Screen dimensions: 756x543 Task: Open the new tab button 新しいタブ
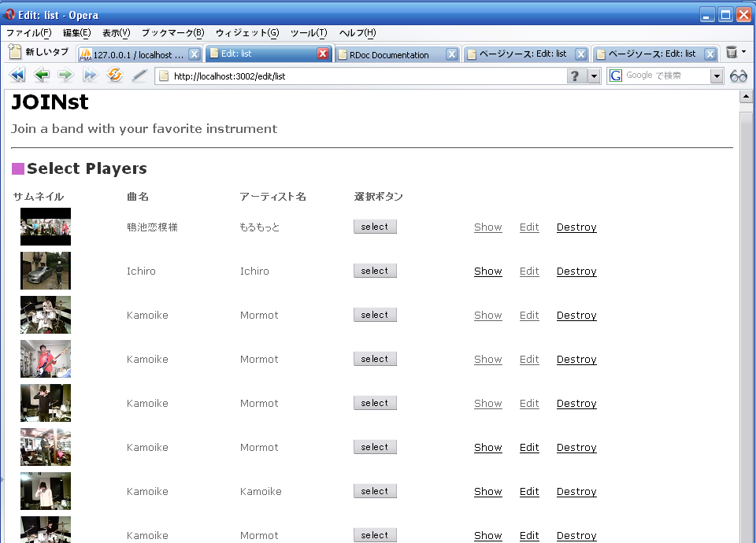click(39, 53)
